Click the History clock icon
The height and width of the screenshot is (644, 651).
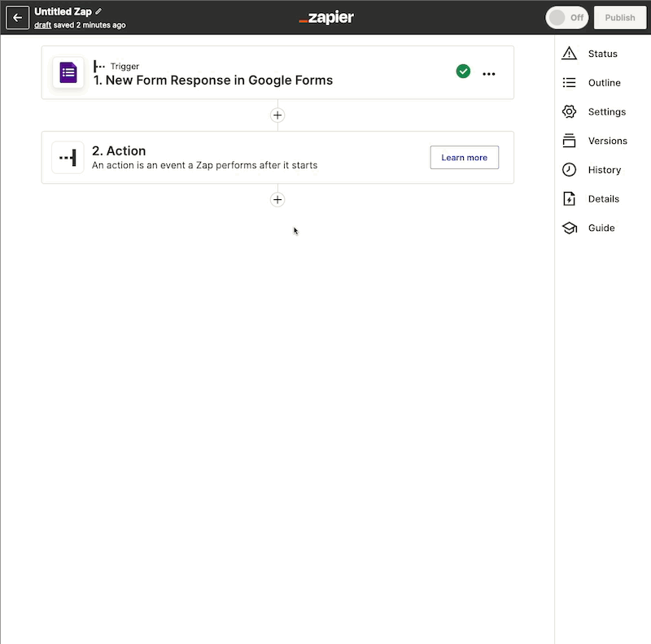coord(569,170)
